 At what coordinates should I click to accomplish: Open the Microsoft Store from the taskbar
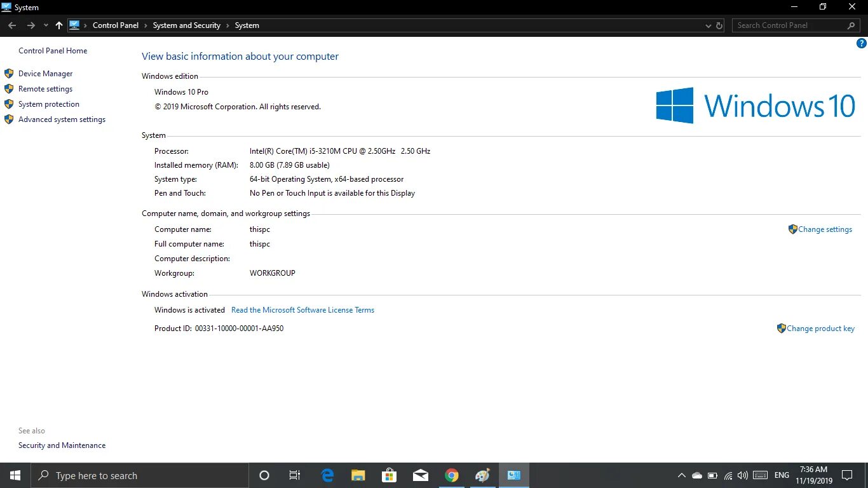(389, 475)
